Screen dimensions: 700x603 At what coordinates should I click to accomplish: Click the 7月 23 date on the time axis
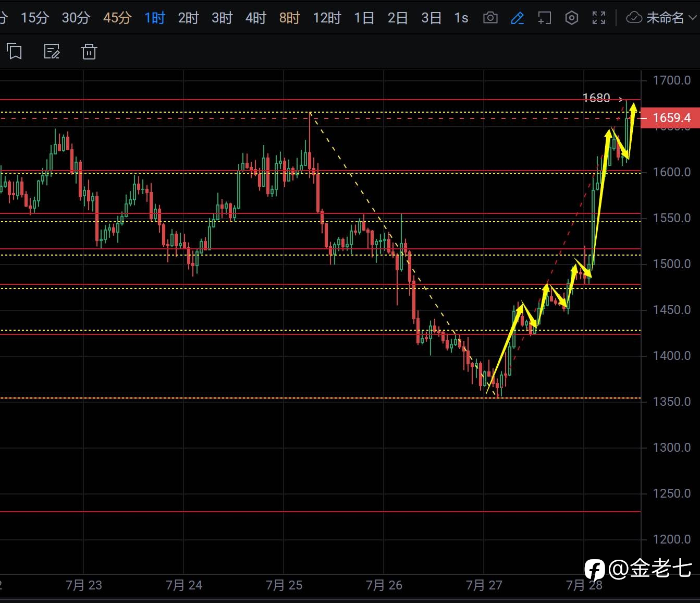click(x=84, y=585)
